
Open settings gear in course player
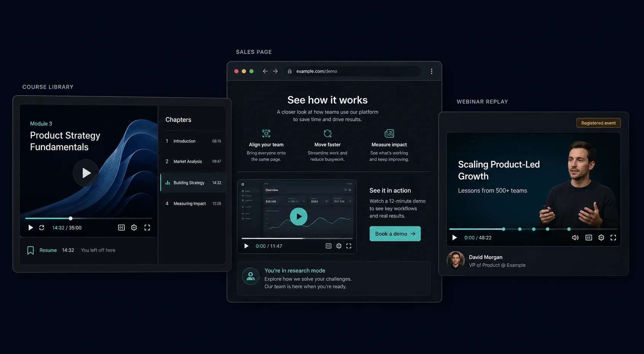click(x=134, y=228)
